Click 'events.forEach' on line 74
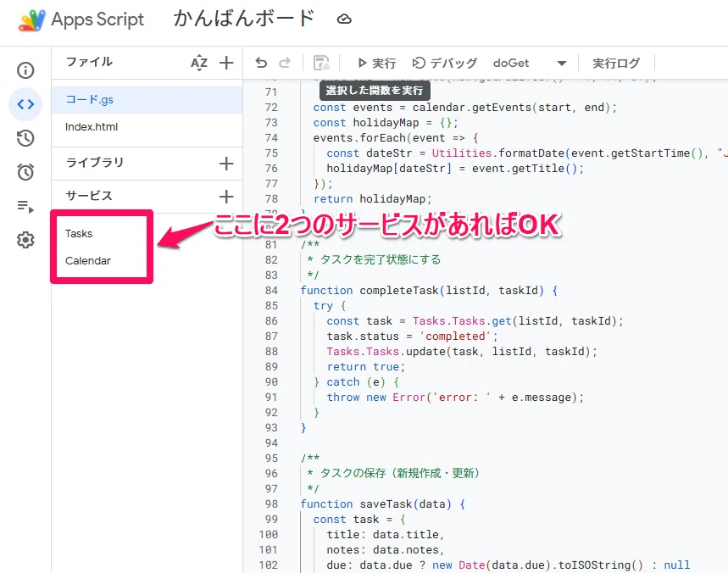Viewport: 728px width, 573px height. (x=359, y=138)
